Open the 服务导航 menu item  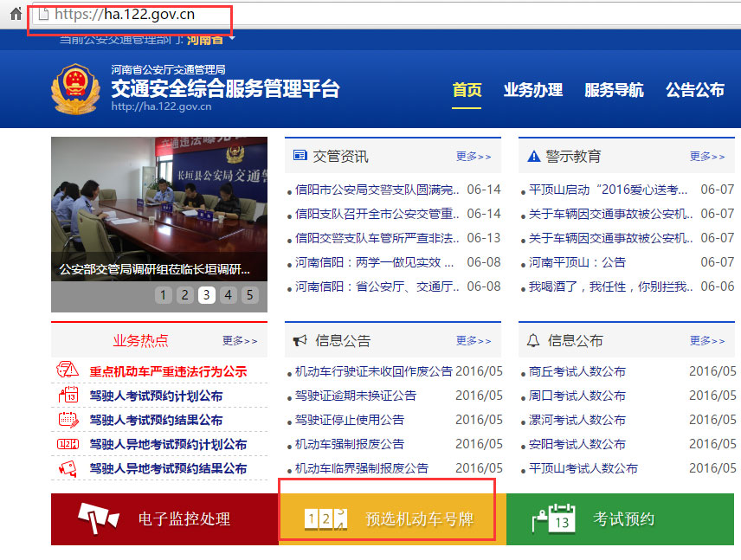615,89
